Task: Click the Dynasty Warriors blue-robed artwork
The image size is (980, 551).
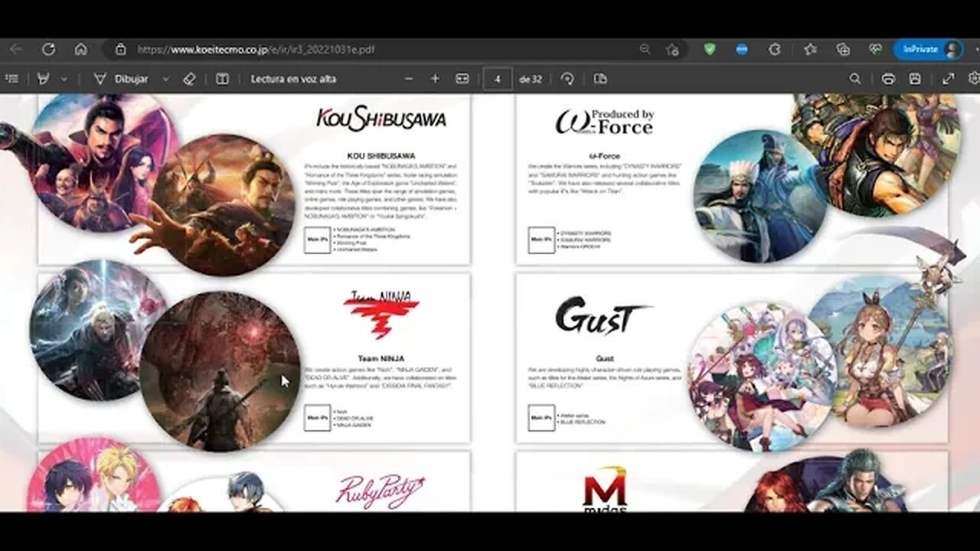Action: (760, 196)
